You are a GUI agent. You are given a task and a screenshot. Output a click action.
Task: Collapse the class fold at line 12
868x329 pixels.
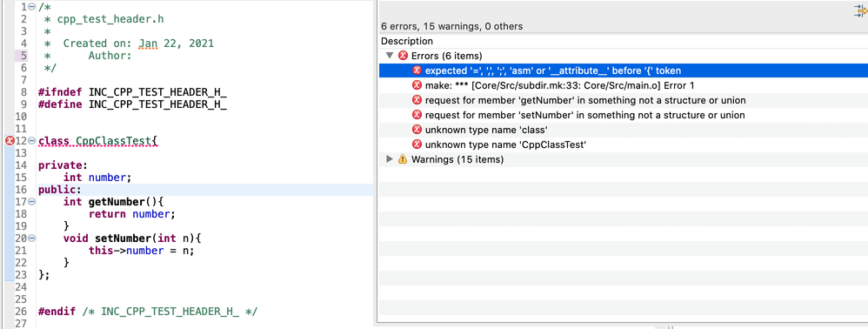point(31,141)
